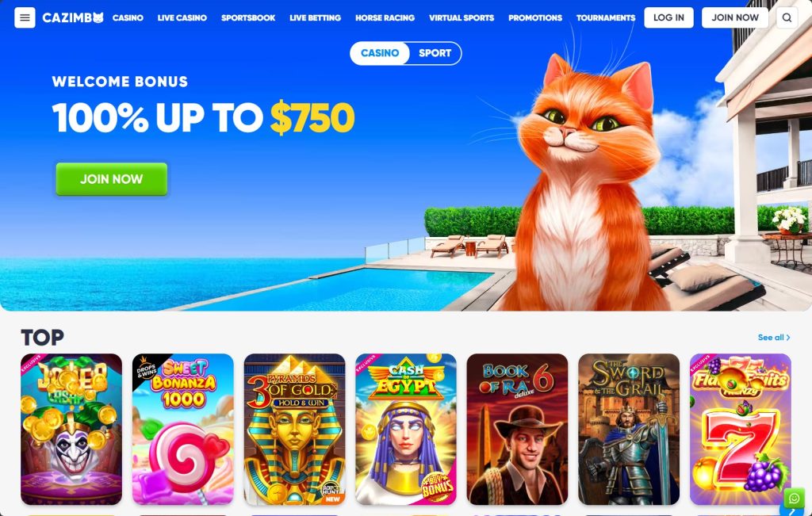Open the hamburger menu icon
812x516 pixels.
point(25,17)
